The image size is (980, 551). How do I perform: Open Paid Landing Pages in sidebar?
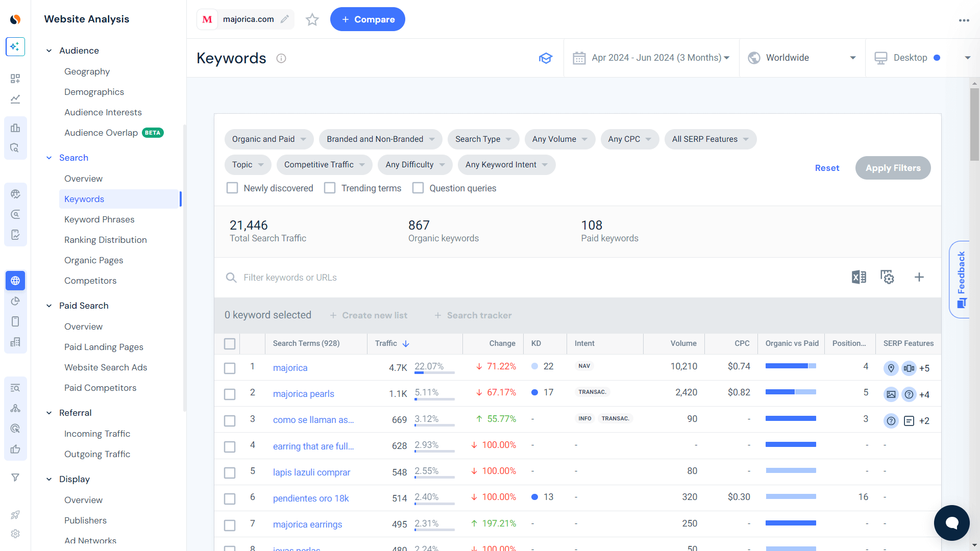pyautogui.click(x=104, y=347)
